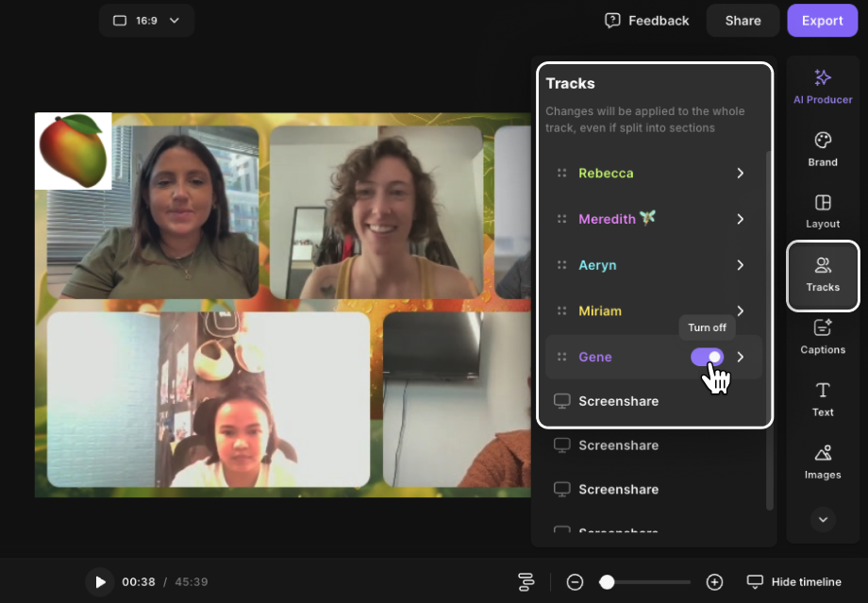Select the Layout tool
The width and height of the screenshot is (868, 603).
coord(823,211)
